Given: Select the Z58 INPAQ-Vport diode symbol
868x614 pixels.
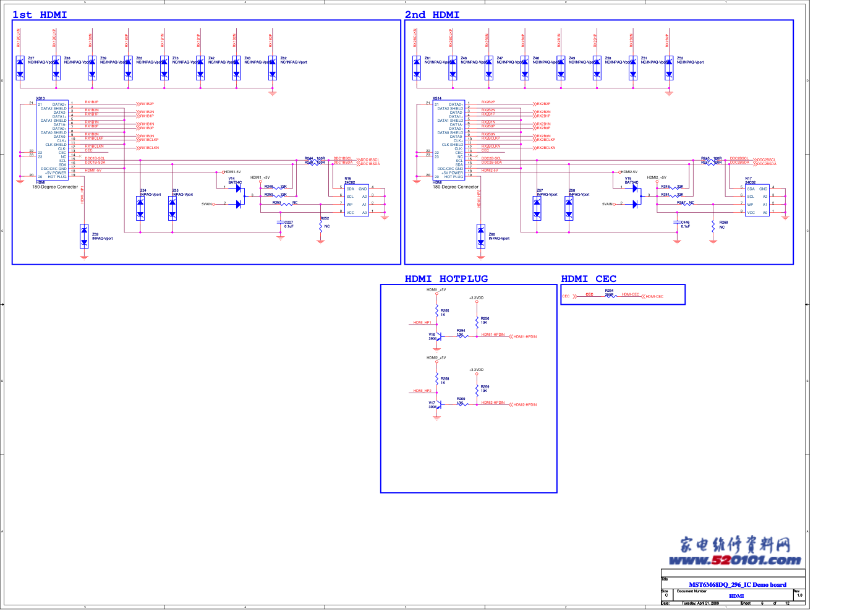Looking at the screenshot, I should click(x=569, y=208).
